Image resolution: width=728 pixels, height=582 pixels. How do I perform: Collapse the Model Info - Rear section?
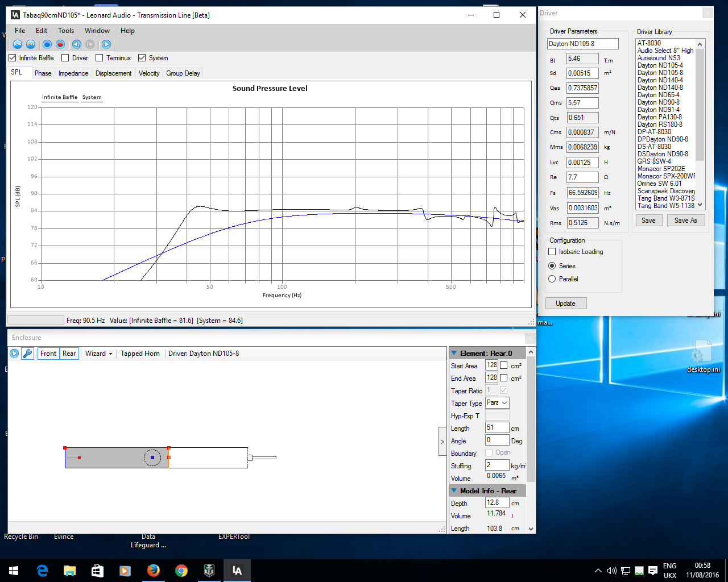[454, 490]
